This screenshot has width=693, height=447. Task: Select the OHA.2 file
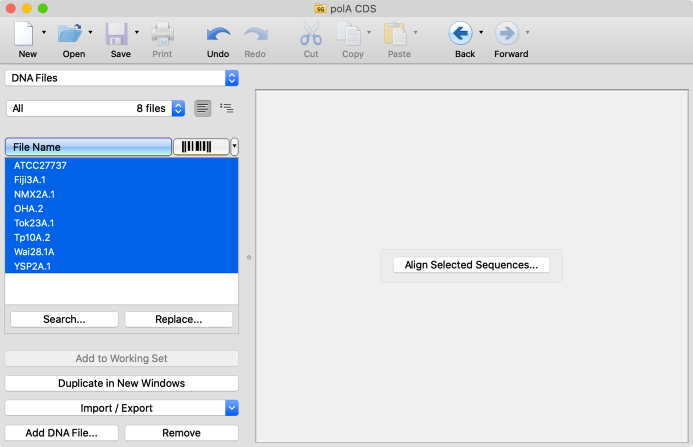(122, 209)
